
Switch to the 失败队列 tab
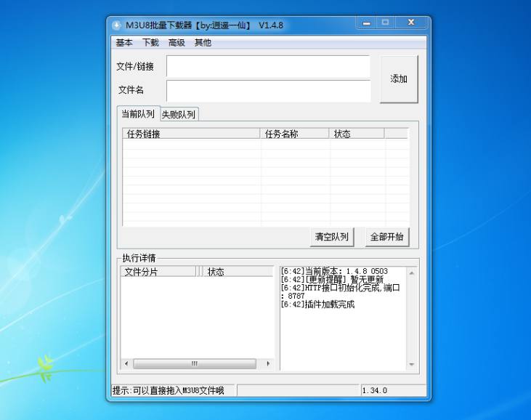[179, 115]
